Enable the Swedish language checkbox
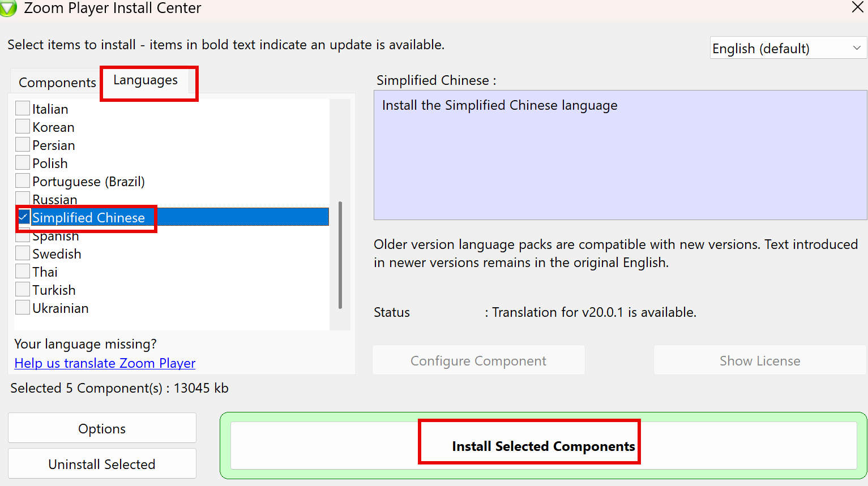This screenshot has height=486, width=868. [23, 253]
